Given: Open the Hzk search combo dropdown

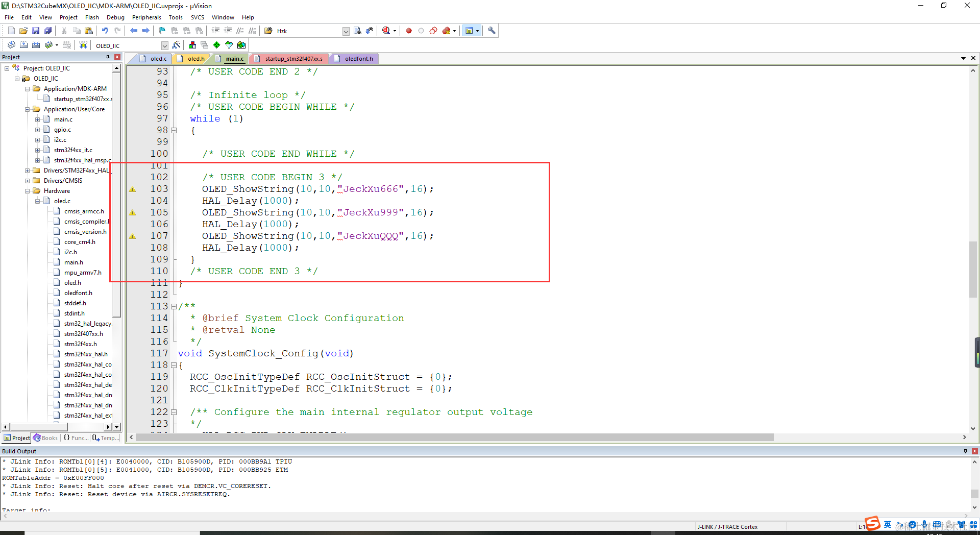Looking at the screenshot, I should point(346,31).
